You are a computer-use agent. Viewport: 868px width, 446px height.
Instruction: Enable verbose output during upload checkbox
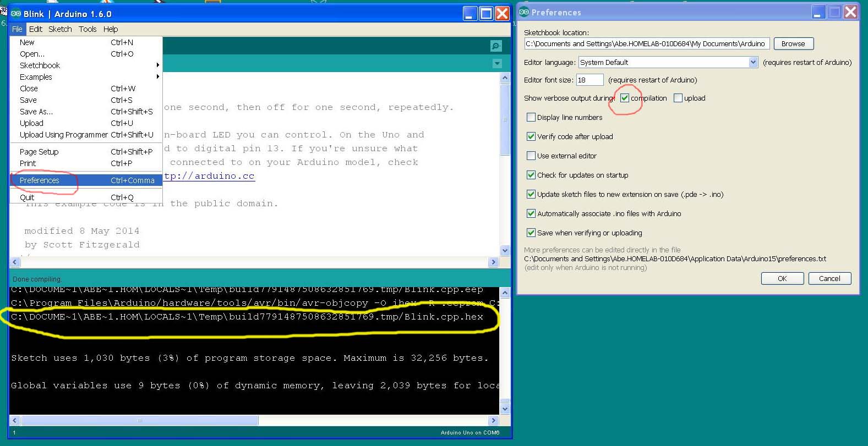678,98
